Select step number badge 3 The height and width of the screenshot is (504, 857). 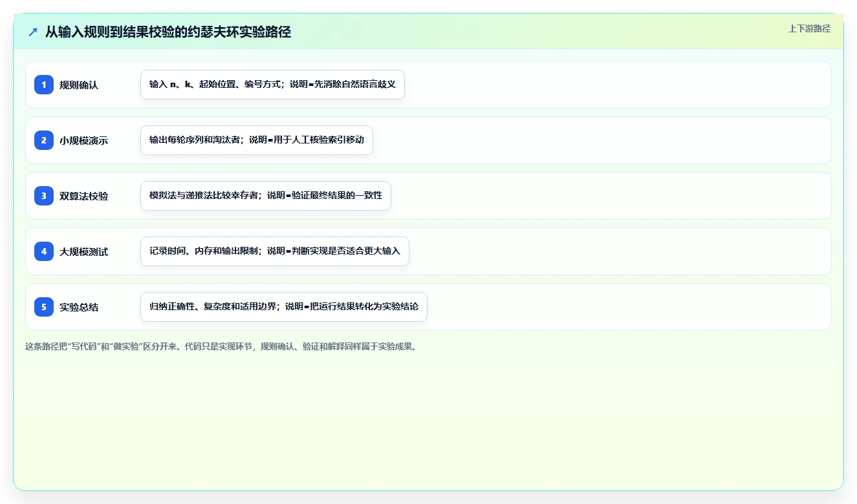pyautogui.click(x=44, y=196)
